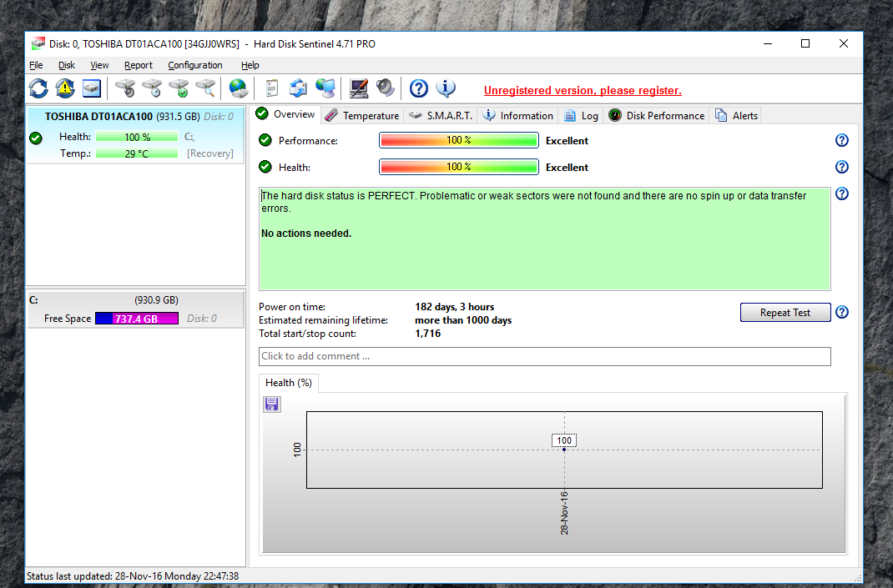Click the C: free space usage bar
The image size is (893, 588).
pos(136,319)
